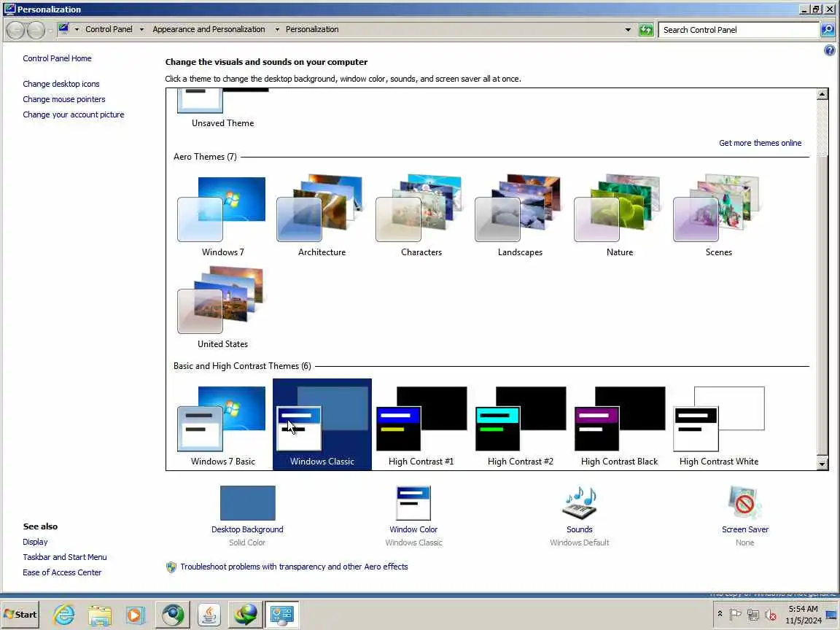Select the Unsaved Theme
The width and height of the screenshot is (840, 630).
pos(222,109)
